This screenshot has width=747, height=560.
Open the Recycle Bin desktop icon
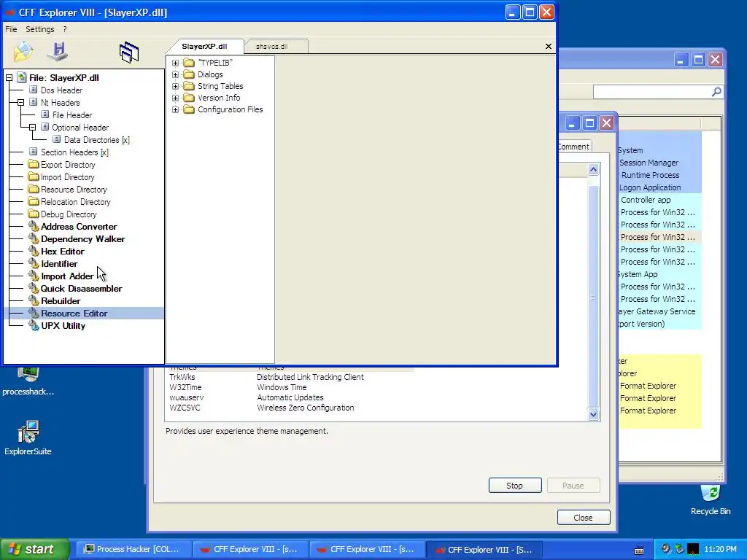point(711,500)
